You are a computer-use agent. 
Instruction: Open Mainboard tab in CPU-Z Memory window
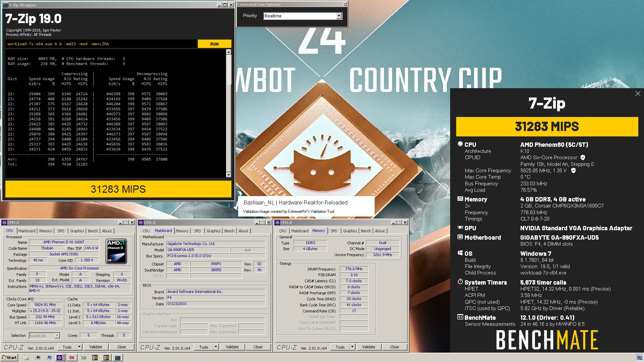(300, 231)
